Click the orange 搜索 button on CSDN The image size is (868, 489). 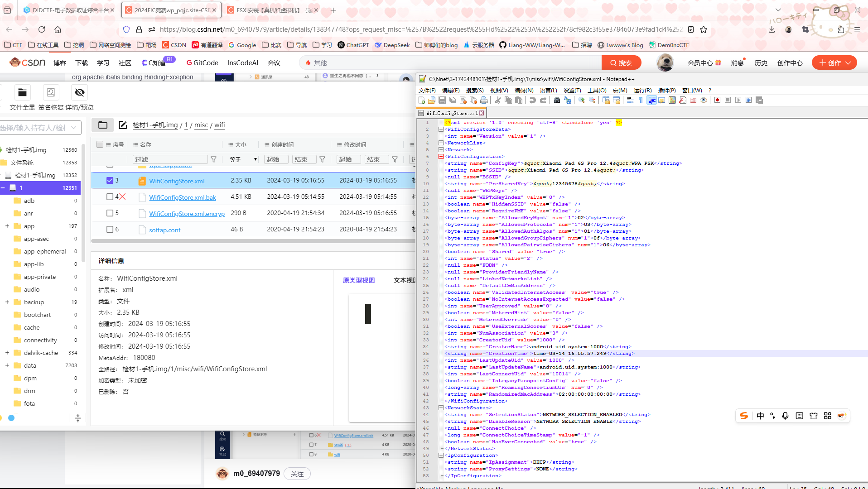pos(621,63)
